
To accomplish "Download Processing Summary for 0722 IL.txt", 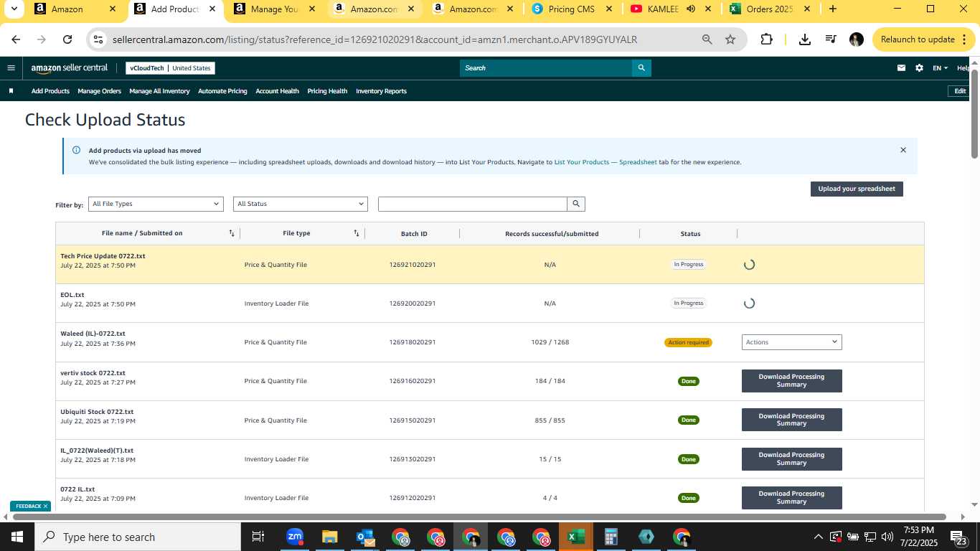I will [x=791, y=498].
